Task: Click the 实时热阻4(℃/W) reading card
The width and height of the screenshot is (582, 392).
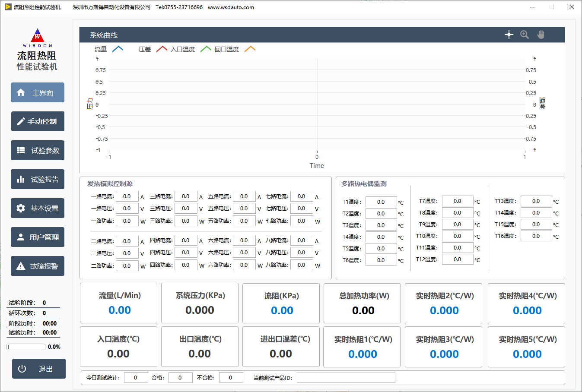Action: tap(526, 303)
